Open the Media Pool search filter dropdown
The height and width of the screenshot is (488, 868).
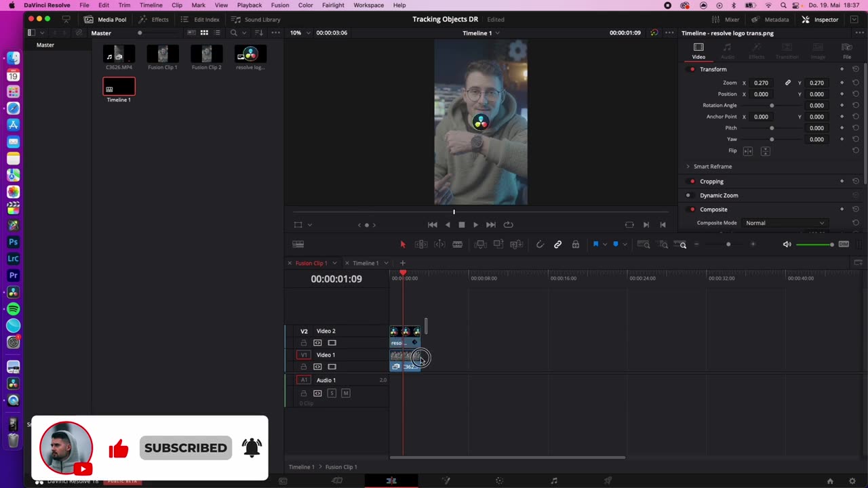click(x=244, y=33)
